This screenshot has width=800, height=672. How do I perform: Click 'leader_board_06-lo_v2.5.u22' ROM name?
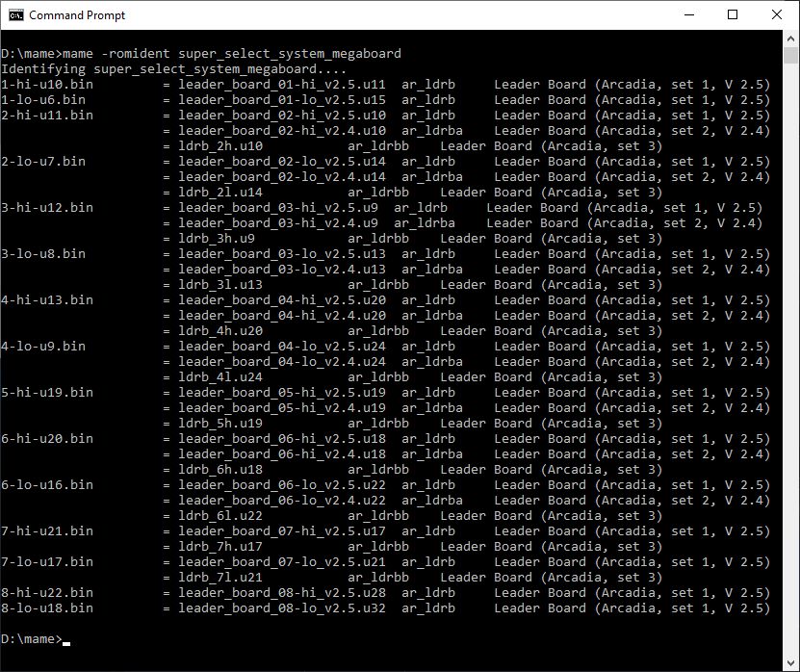[x=282, y=484]
